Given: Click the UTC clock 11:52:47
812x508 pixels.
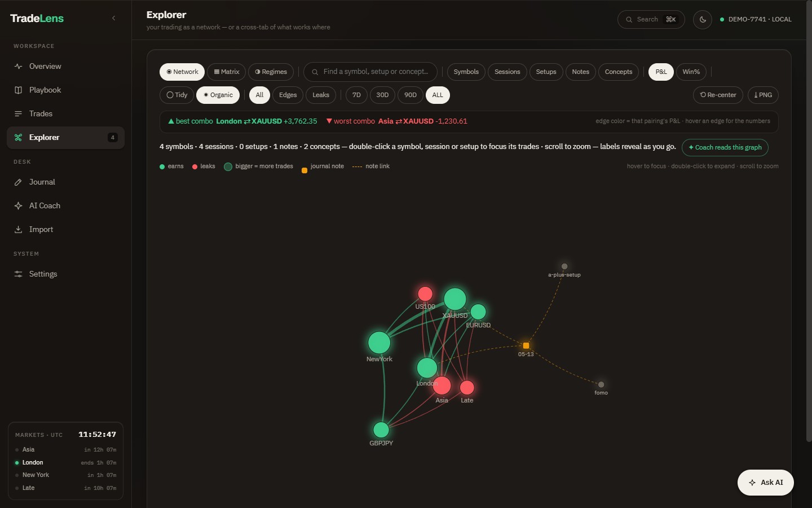Looking at the screenshot, I should [x=97, y=435].
